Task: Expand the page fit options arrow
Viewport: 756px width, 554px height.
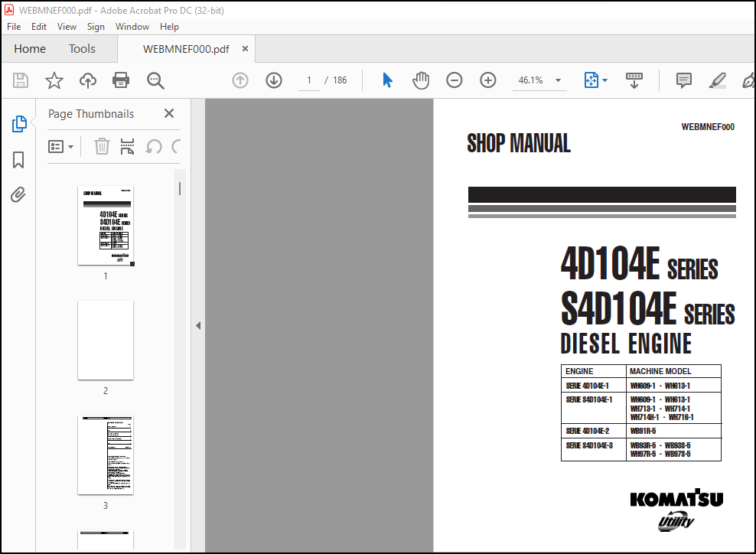Action: [604, 80]
